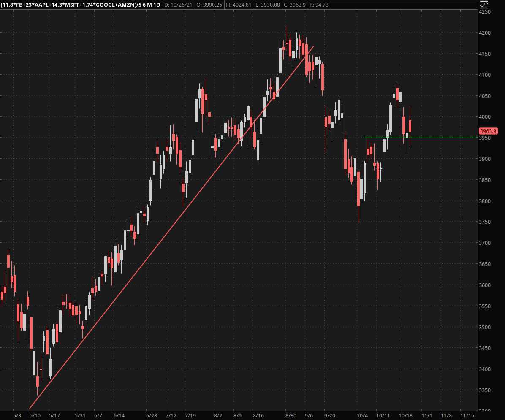Click the 3750 price axis label

[x=484, y=222]
